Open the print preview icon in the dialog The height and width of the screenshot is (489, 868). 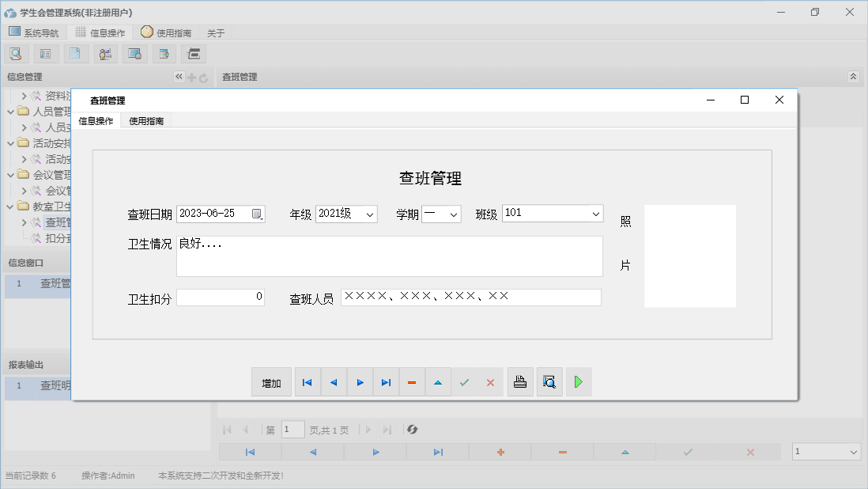[549, 381]
